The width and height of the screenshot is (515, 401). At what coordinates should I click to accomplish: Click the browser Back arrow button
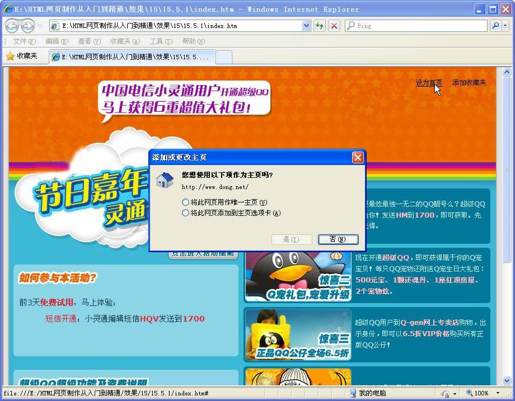point(12,26)
